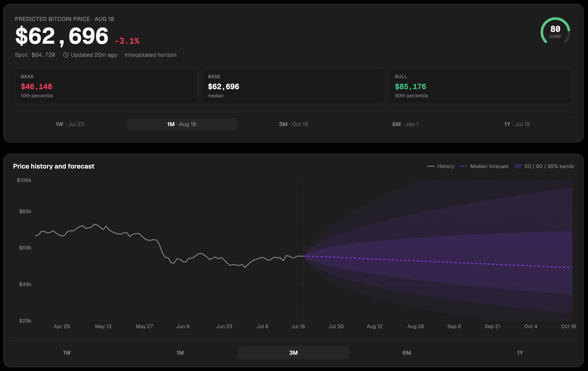The width and height of the screenshot is (588, 371).
Task: Open the BEAR $46,148 scenario card
Action: click(107, 86)
